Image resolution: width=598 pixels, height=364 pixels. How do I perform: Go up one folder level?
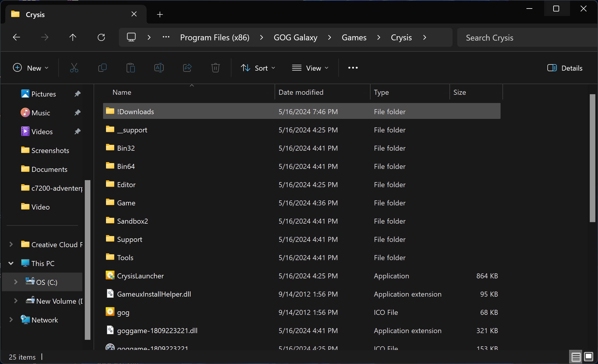click(73, 37)
